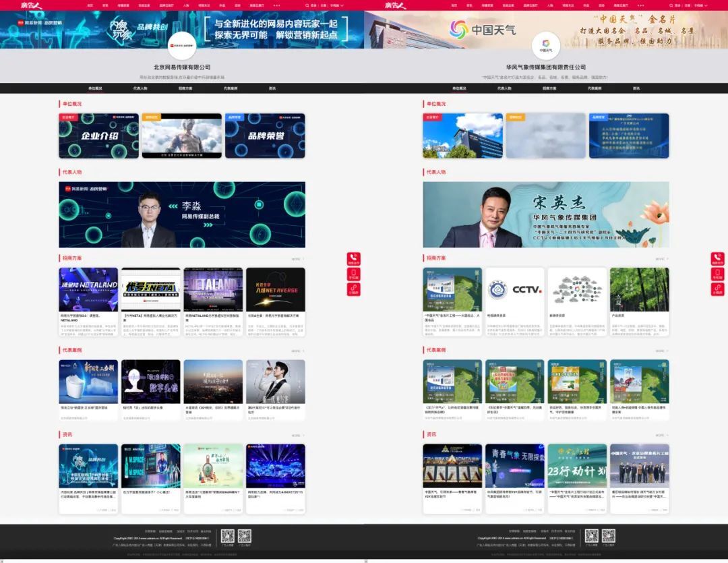Open the smart toilet case card

point(88,390)
